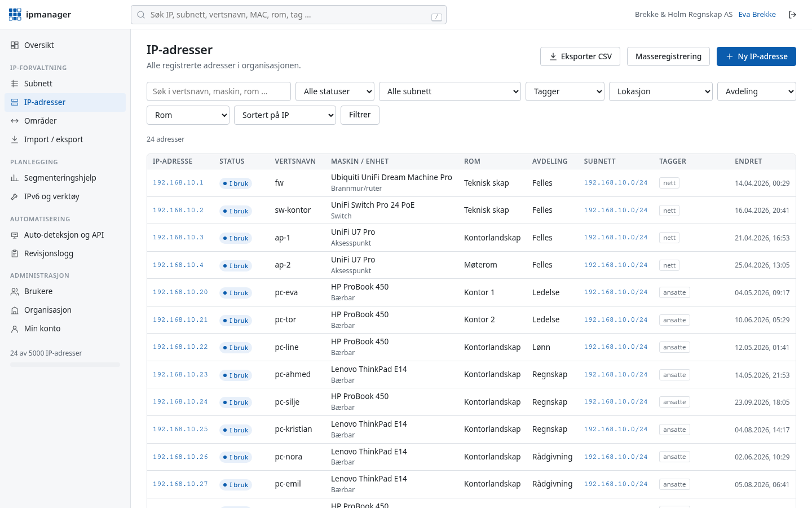Image resolution: width=812 pixels, height=508 pixels.
Task: Open the Alle statuser dropdown
Action: point(335,91)
